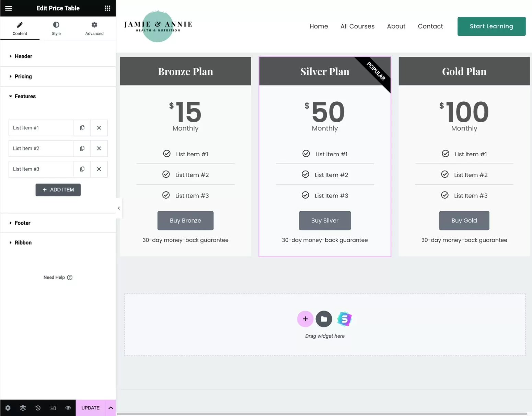Click Gold 30-day money-back guarantee text
The image size is (532, 416).
(464, 240)
